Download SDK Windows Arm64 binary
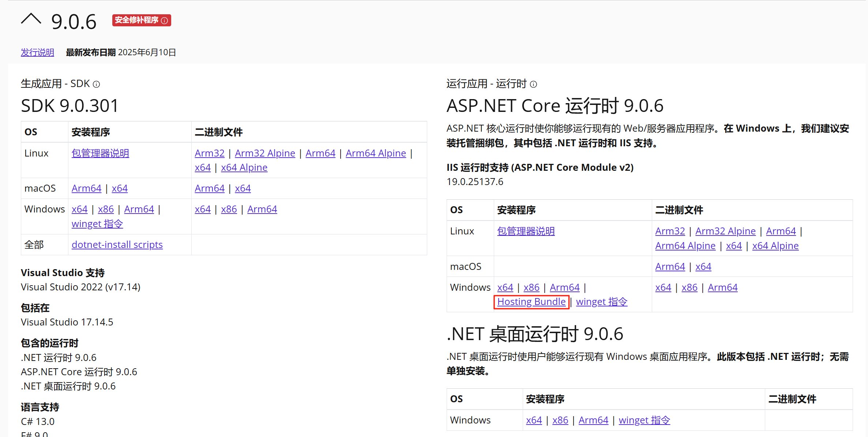 click(262, 209)
